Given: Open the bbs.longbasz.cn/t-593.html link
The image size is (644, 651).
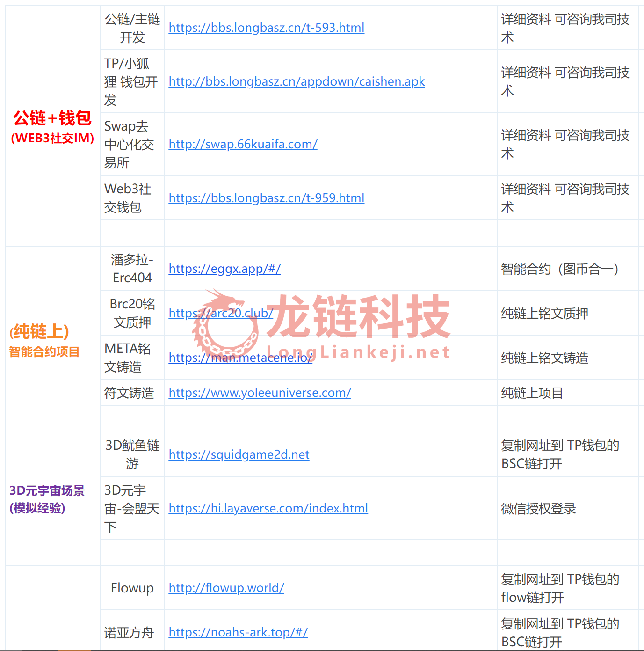Looking at the screenshot, I should (267, 28).
